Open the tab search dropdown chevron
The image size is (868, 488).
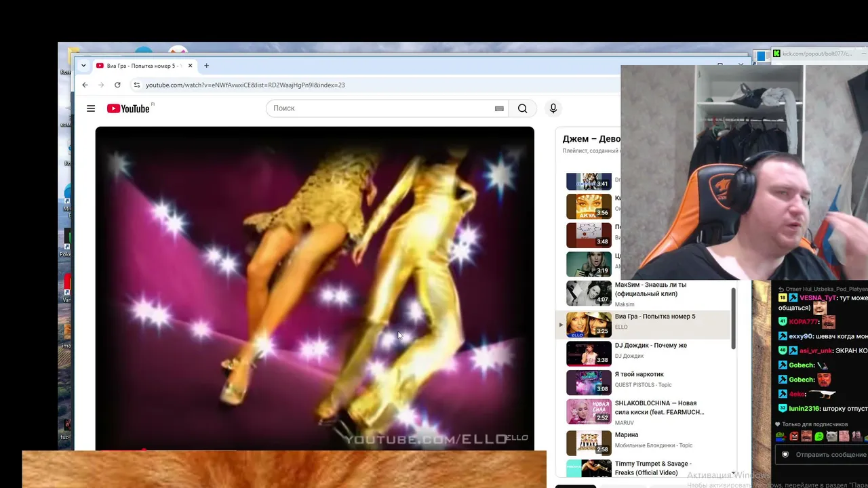(x=83, y=66)
